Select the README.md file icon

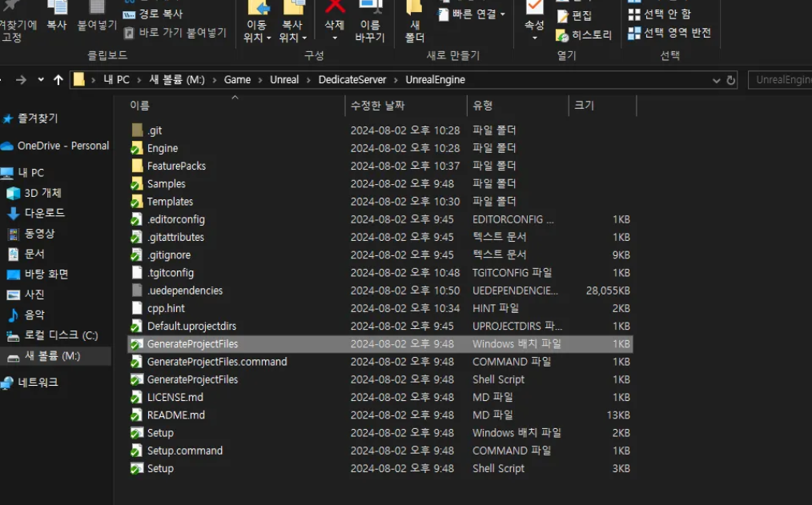coord(136,415)
